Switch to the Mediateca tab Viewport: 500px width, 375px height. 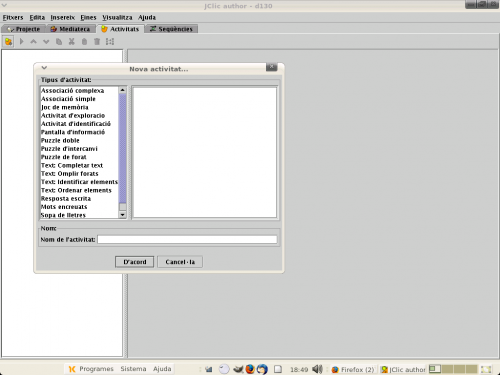[x=71, y=29]
